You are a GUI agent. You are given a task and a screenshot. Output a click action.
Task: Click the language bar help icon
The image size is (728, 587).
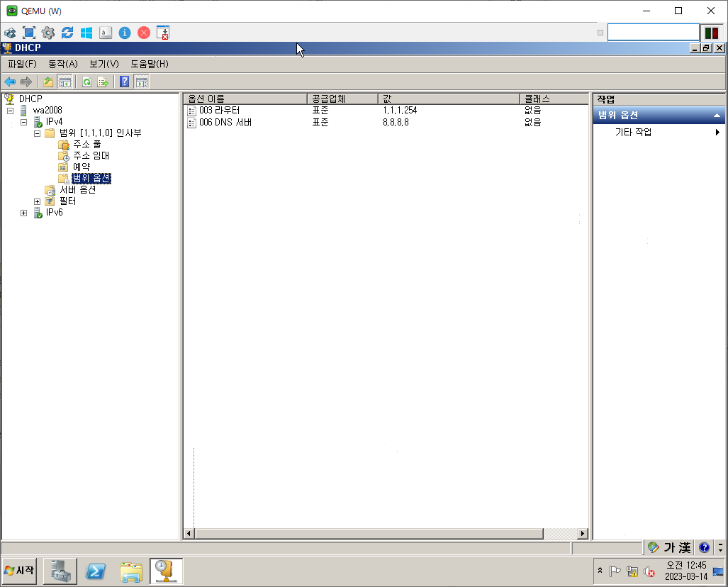pos(704,547)
